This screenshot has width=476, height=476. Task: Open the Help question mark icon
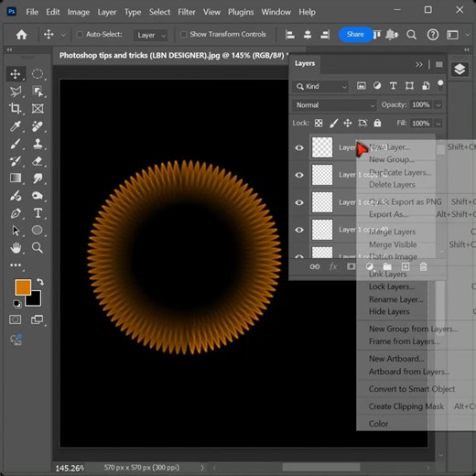pyautogui.click(x=433, y=35)
